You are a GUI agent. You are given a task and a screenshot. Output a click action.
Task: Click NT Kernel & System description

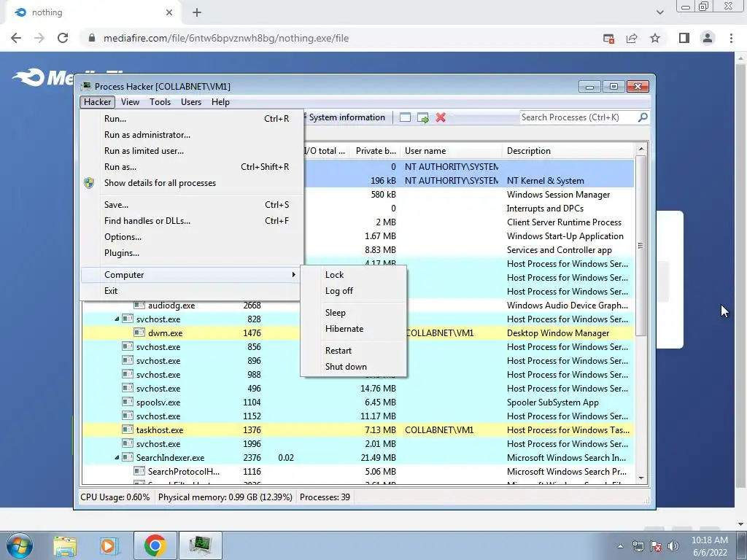click(x=546, y=181)
